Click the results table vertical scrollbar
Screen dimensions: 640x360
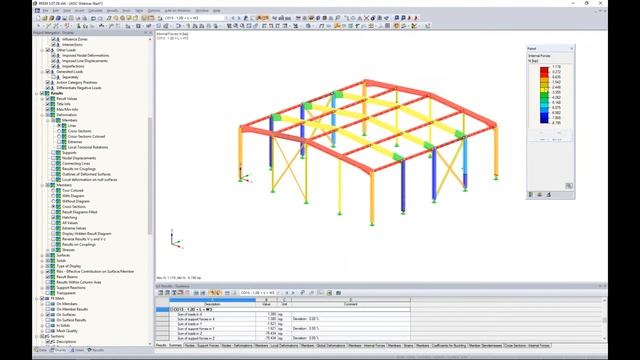[x=604, y=320]
